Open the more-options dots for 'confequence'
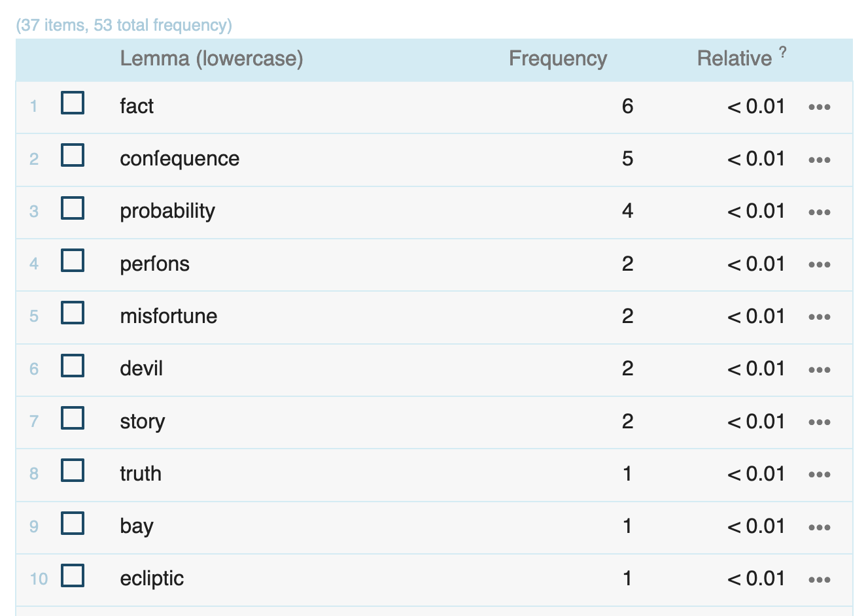The height and width of the screenshot is (616, 866). [x=819, y=160]
